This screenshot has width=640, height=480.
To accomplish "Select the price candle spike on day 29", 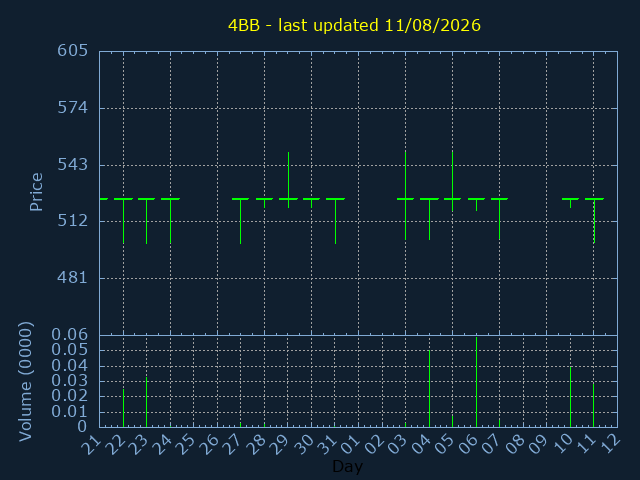I will point(289,180).
